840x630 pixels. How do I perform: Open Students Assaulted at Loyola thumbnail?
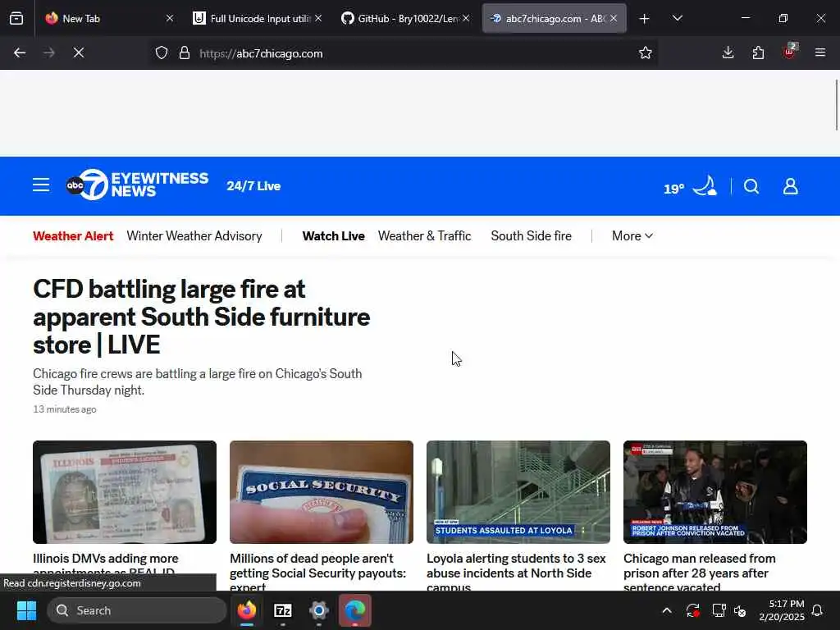coord(518,492)
